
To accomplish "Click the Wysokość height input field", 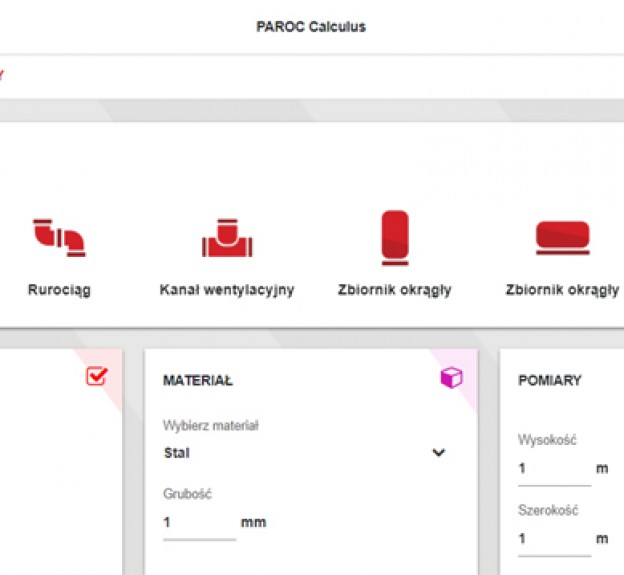I will coord(554,469).
